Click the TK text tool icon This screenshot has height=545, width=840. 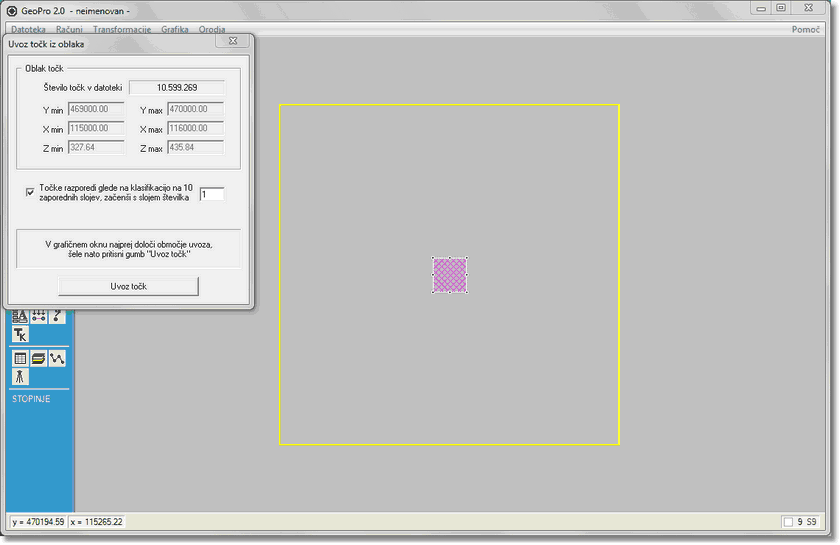[x=20, y=334]
